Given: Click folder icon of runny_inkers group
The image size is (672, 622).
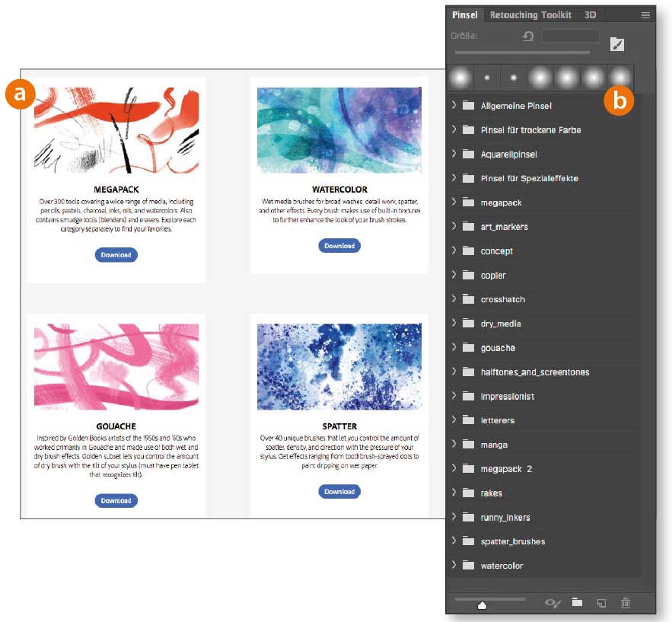Looking at the screenshot, I should point(469,517).
